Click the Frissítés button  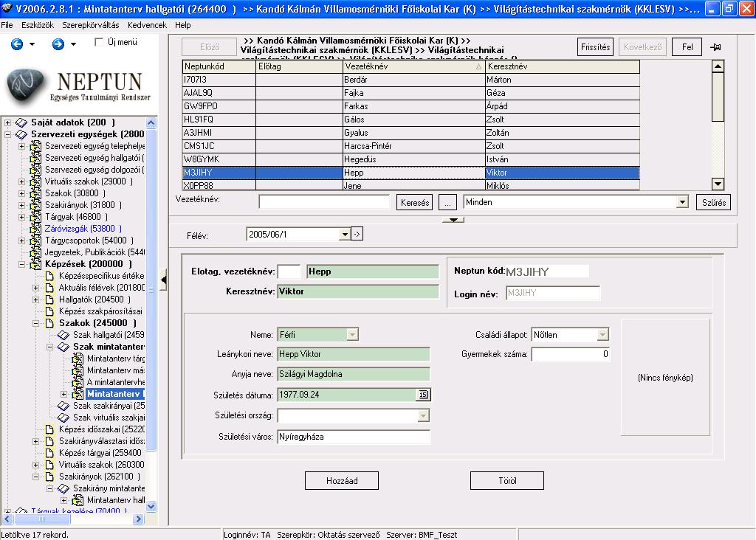point(595,46)
